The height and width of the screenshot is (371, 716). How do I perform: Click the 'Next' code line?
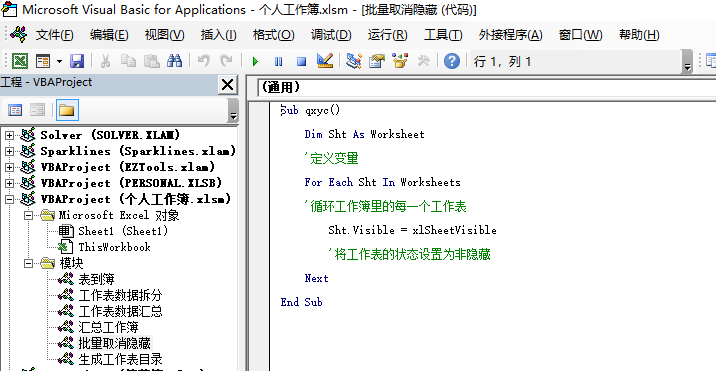coord(316,278)
